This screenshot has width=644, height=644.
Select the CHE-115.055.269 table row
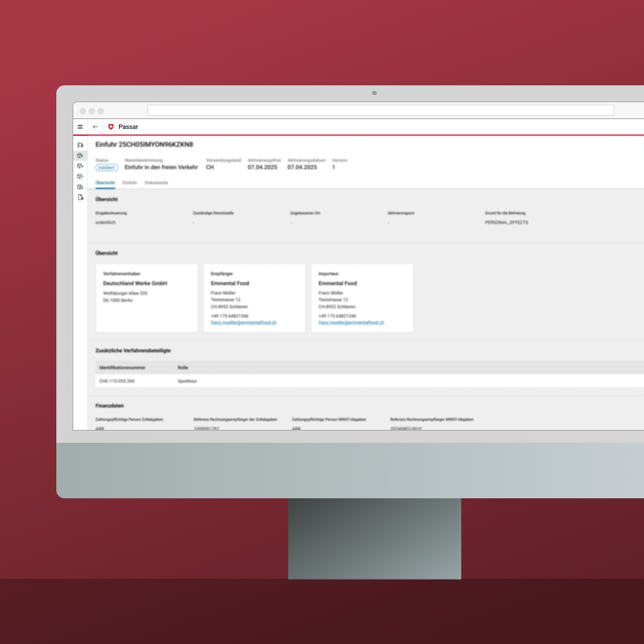click(x=322, y=380)
